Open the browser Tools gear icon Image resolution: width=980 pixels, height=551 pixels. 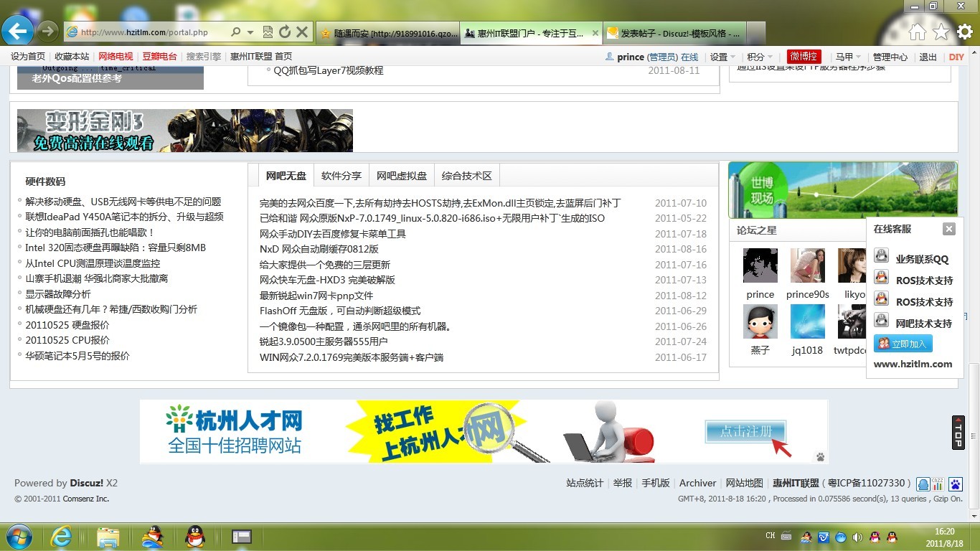pyautogui.click(x=965, y=32)
